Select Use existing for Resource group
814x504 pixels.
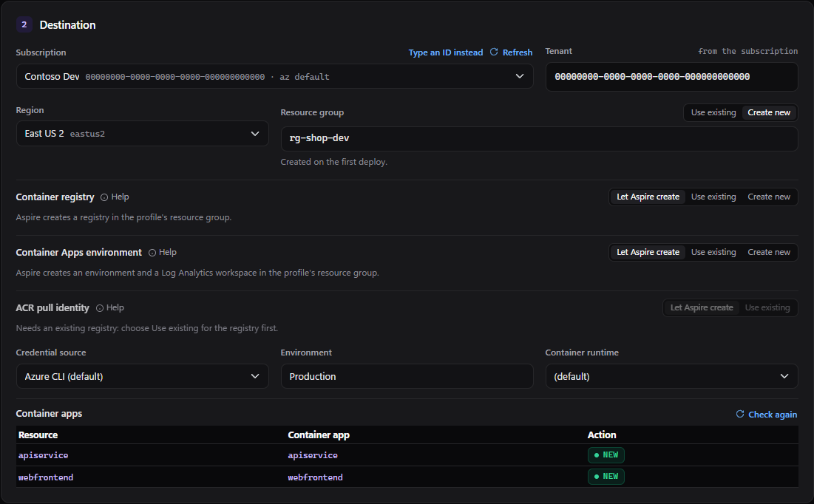pyautogui.click(x=713, y=112)
